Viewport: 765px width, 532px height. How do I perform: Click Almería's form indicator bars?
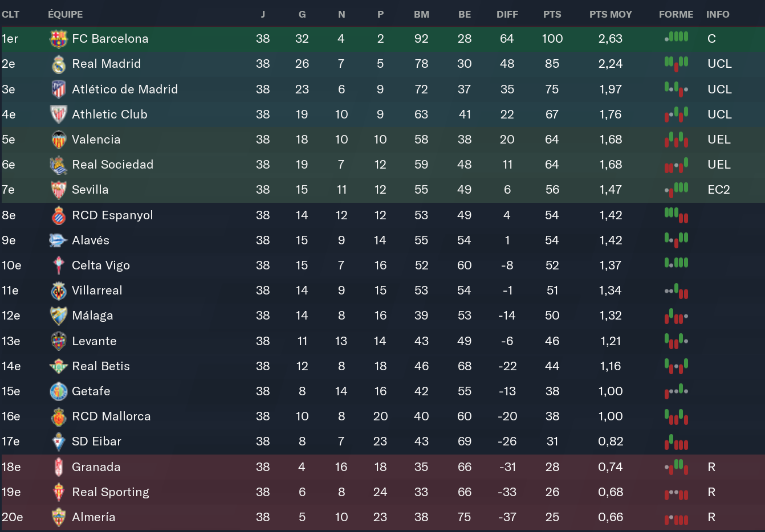click(676, 518)
